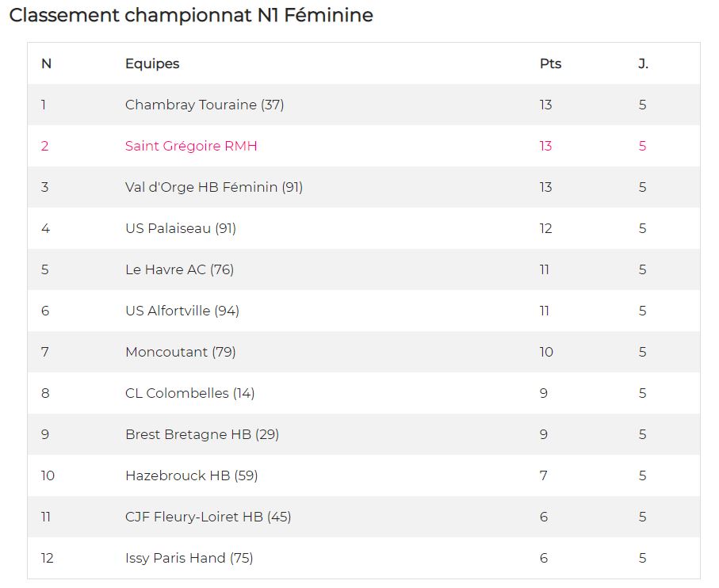
Task: Click the J. column header
Action: click(643, 63)
